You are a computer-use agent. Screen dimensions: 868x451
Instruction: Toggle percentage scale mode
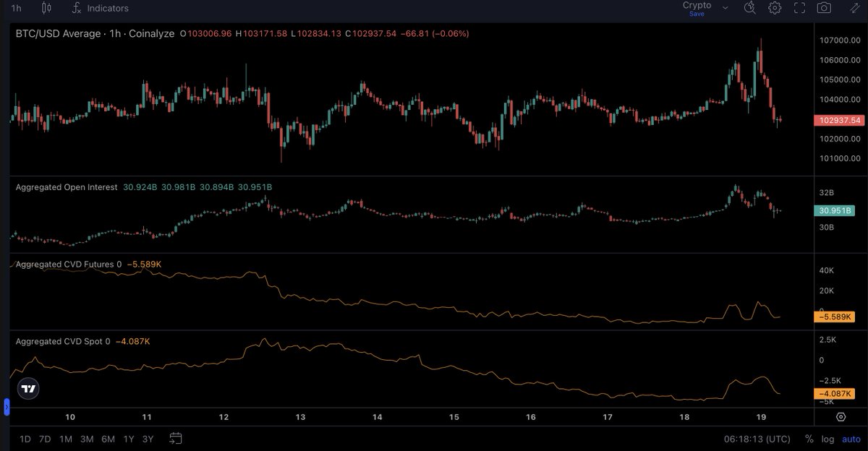click(809, 439)
